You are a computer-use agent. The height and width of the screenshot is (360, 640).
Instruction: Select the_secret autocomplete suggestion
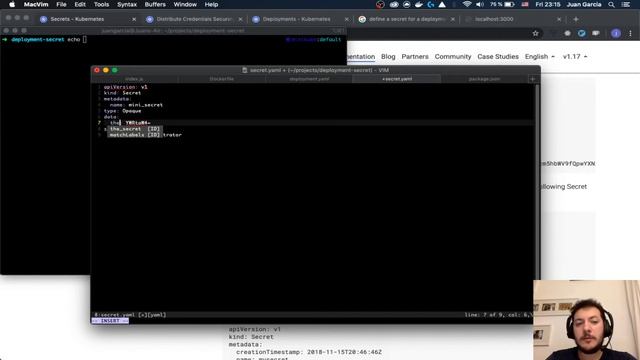(x=135, y=129)
